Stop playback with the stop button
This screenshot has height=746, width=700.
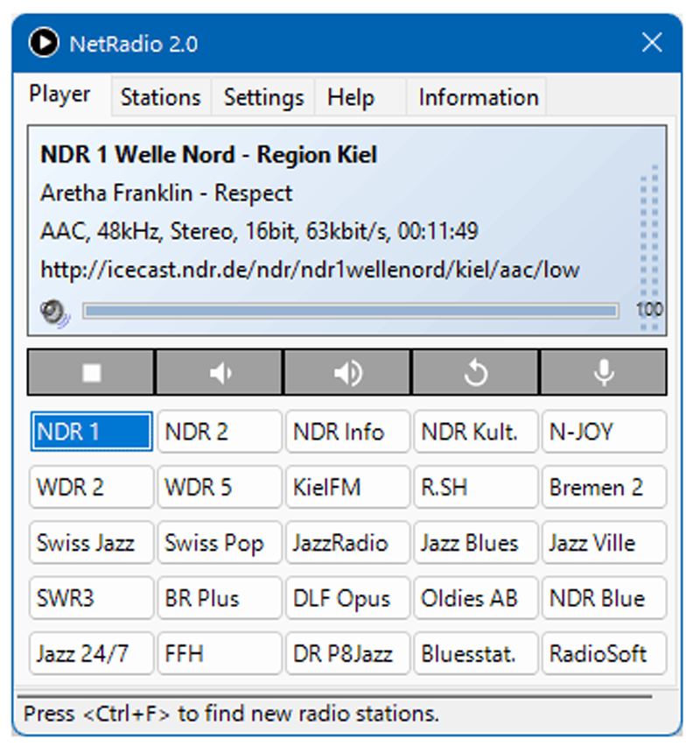point(91,372)
